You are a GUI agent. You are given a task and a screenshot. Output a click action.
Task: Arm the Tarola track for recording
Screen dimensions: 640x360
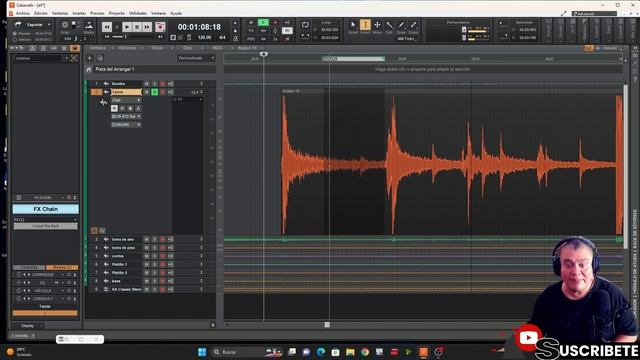[162, 92]
